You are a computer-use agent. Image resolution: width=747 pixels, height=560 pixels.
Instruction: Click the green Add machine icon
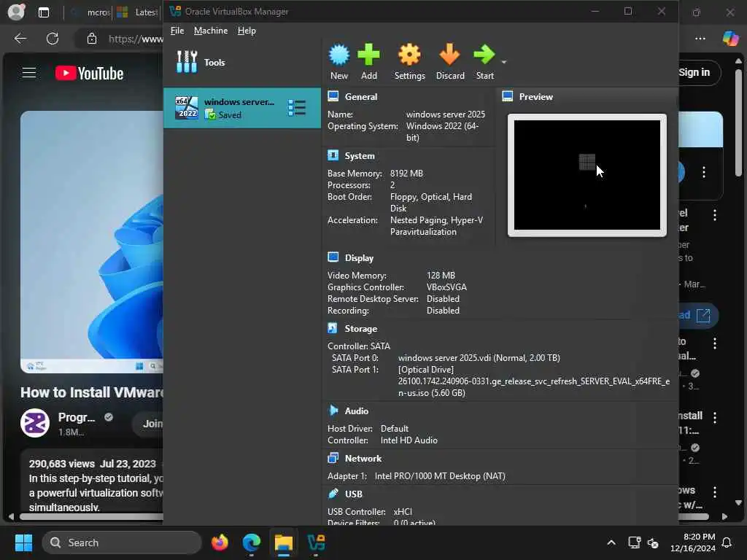(368, 61)
